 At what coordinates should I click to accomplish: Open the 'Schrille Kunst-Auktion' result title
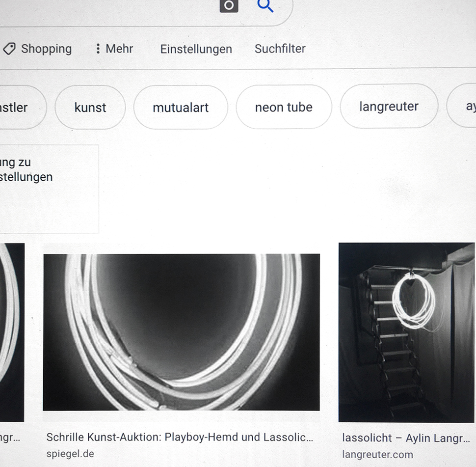[x=179, y=437]
